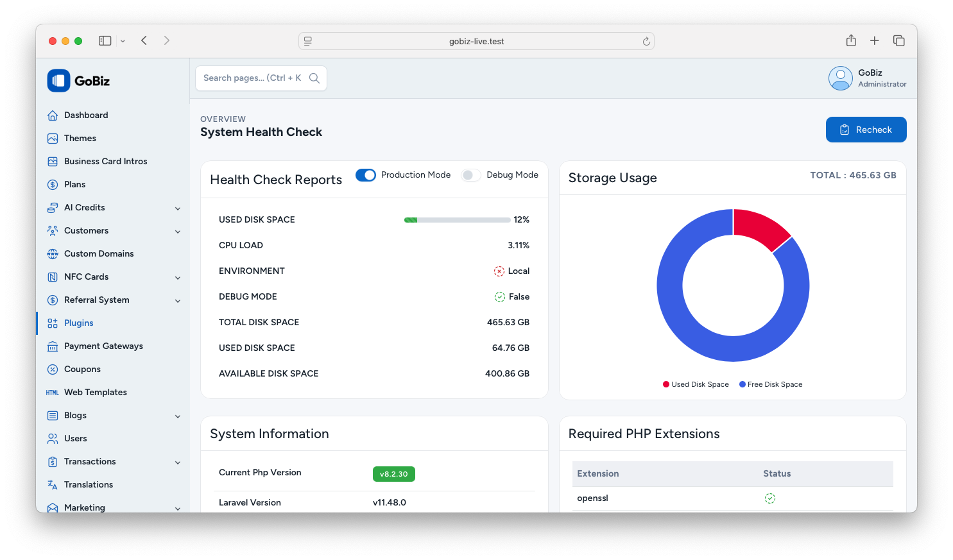Click the NFC Cards icon
The image size is (953, 560).
pos(53,277)
